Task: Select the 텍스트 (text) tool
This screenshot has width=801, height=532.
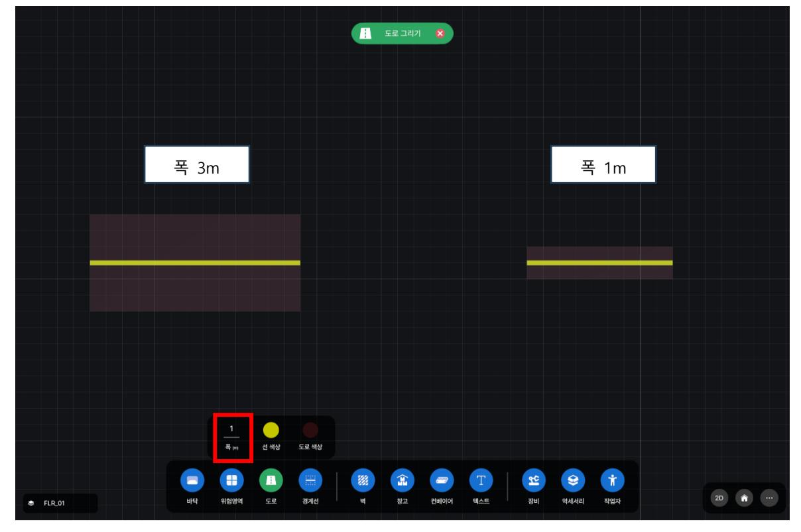Action: pyautogui.click(x=481, y=480)
